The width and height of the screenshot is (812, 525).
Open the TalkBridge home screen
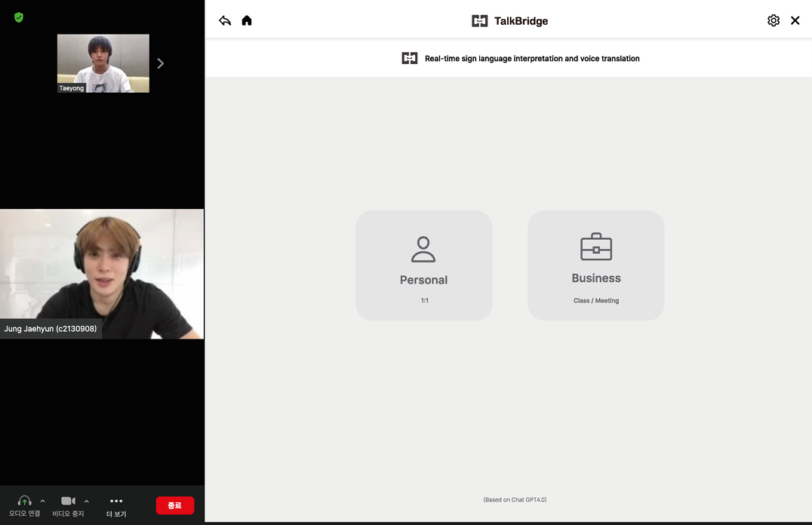[247, 20]
